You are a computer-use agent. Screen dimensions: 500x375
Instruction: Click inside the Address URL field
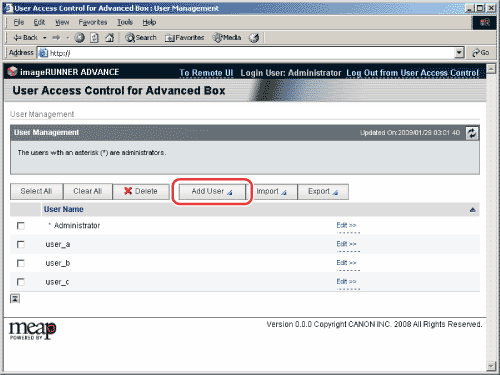251,53
